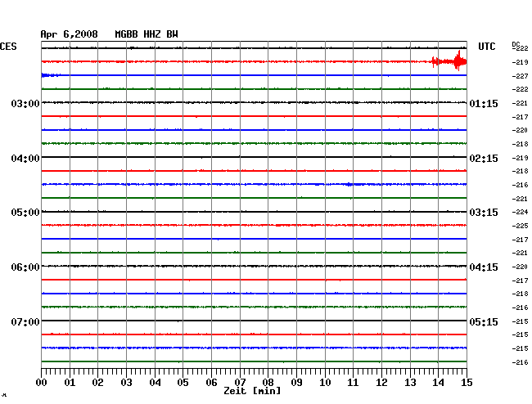Click the -221 DC value beside 01:15

(x=520, y=103)
